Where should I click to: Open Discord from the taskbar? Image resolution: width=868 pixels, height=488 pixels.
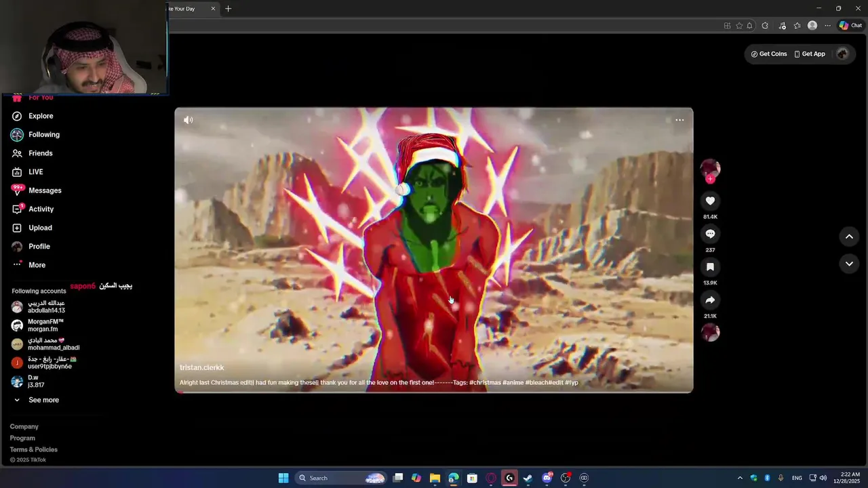click(547, 478)
